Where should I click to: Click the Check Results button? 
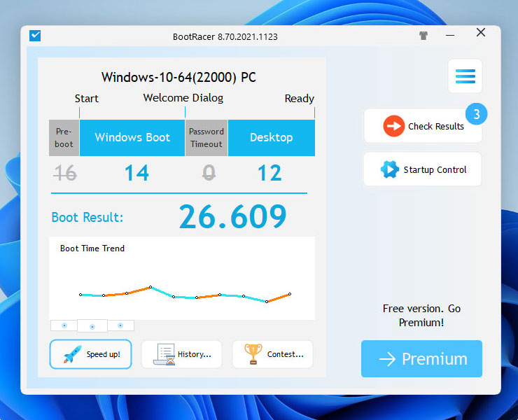(423, 126)
